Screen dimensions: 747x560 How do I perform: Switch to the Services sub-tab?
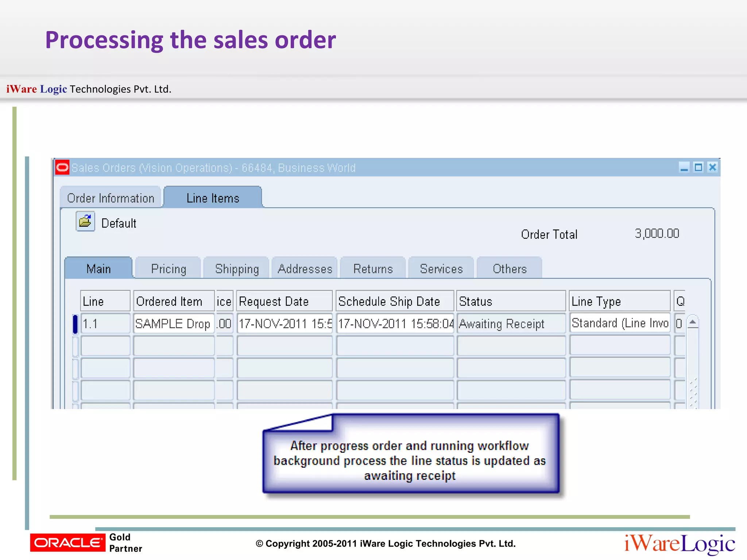pyautogui.click(x=441, y=268)
